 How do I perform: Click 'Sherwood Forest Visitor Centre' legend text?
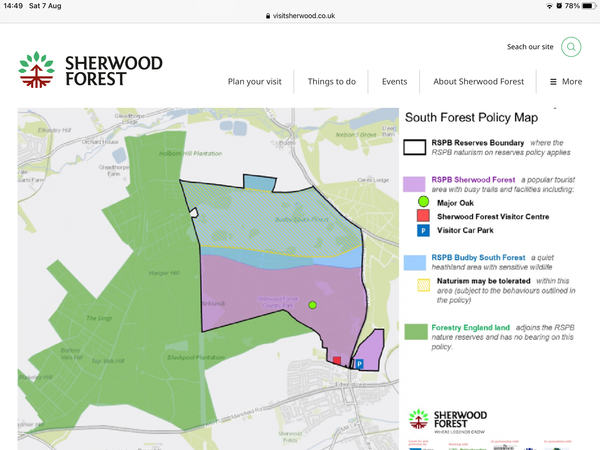pos(493,217)
